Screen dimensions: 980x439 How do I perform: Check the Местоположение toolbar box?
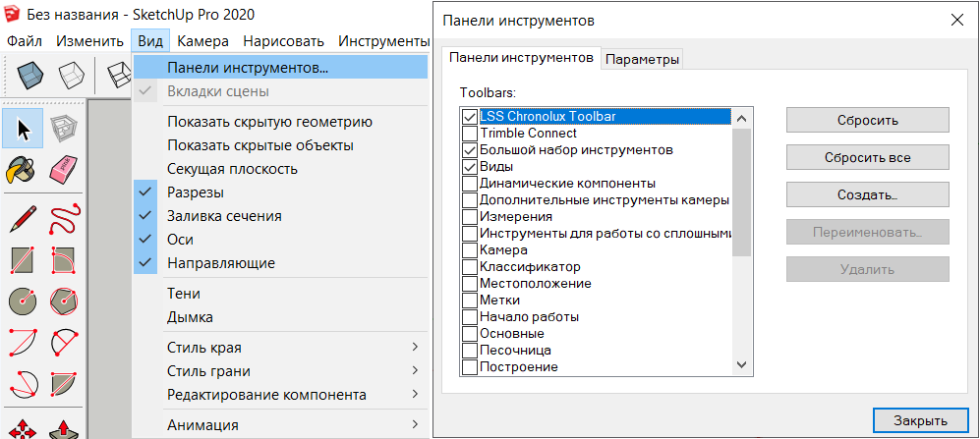tap(469, 284)
